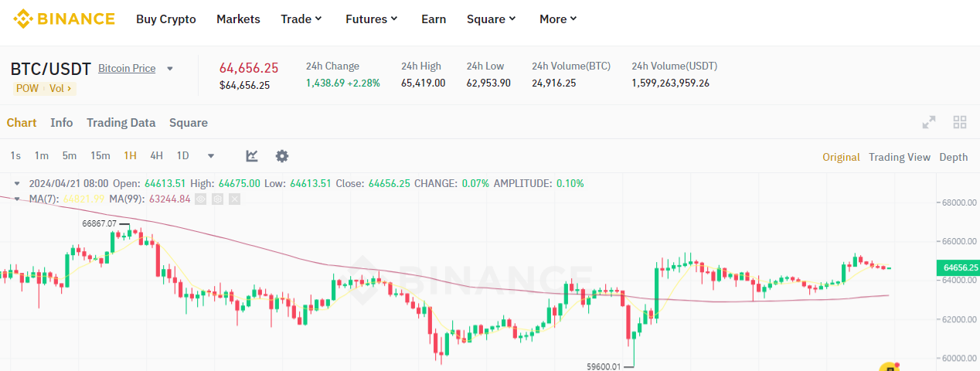Switch to the Info tab

tap(62, 122)
